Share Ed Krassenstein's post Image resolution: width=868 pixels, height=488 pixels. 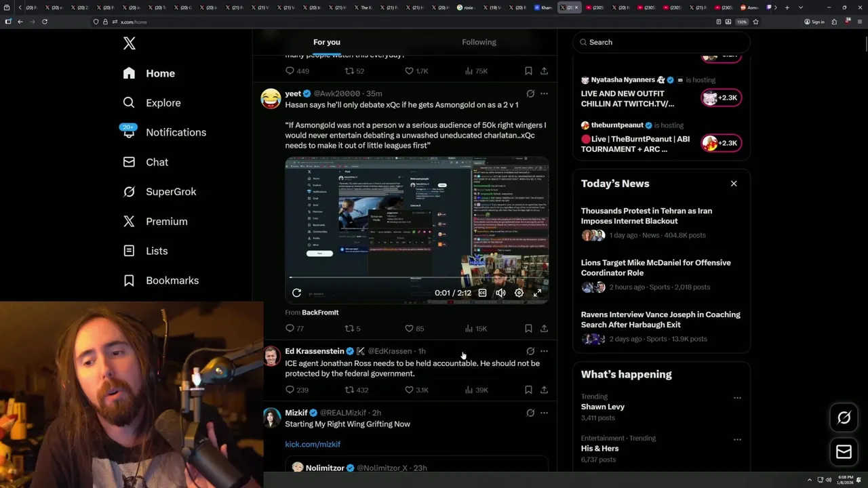[544, 390]
